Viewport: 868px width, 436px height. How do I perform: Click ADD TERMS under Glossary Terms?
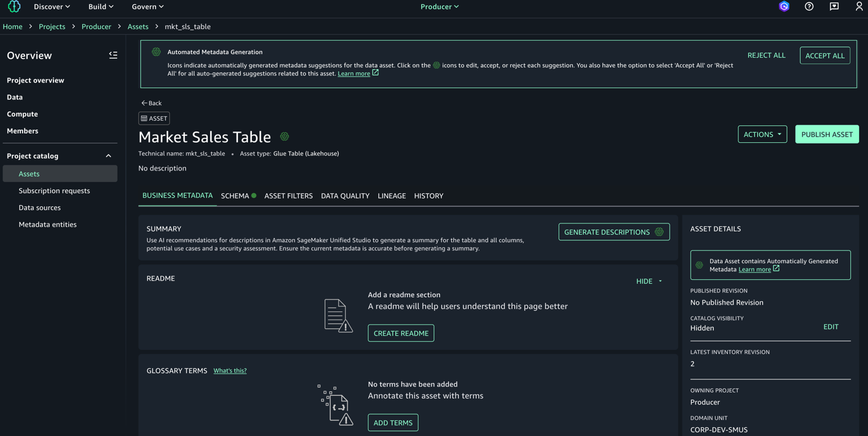[x=393, y=422]
